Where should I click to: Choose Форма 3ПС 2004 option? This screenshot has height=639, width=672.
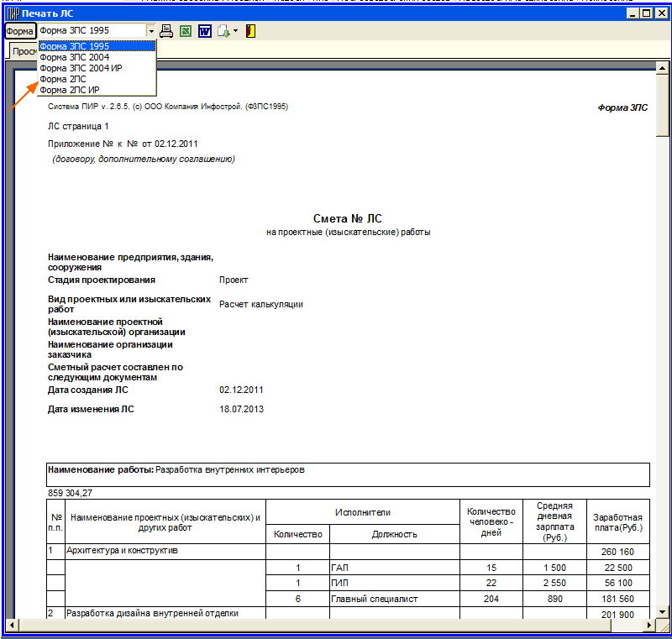[74, 57]
